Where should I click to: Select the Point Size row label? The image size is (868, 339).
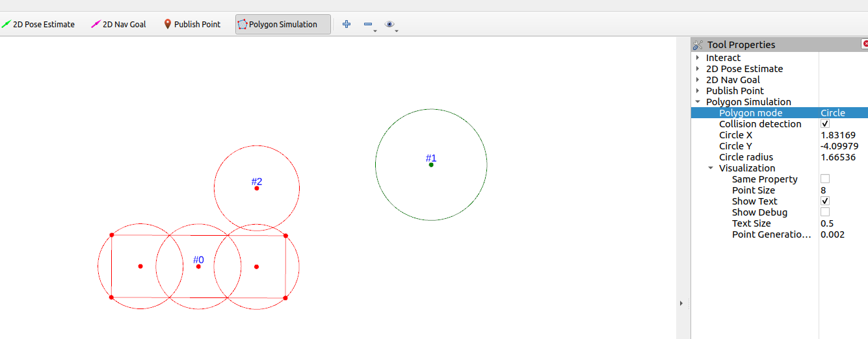pos(754,190)
